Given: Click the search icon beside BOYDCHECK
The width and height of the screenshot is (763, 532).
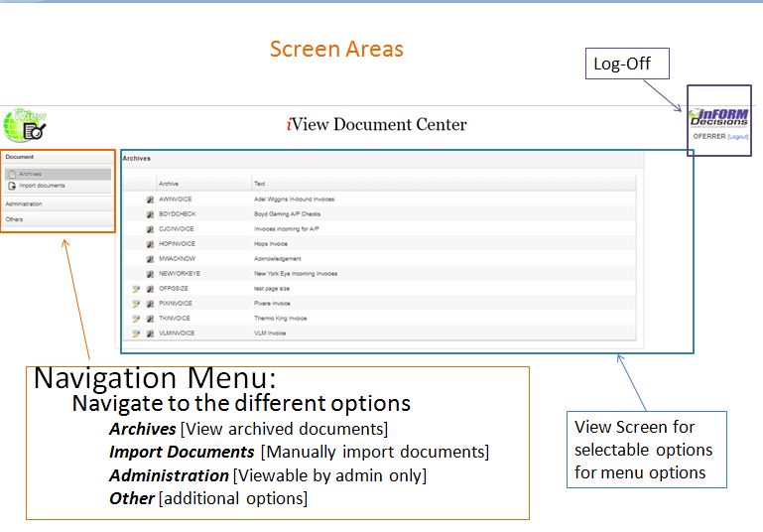Looking at the screenshot, I should coord(150,214).
